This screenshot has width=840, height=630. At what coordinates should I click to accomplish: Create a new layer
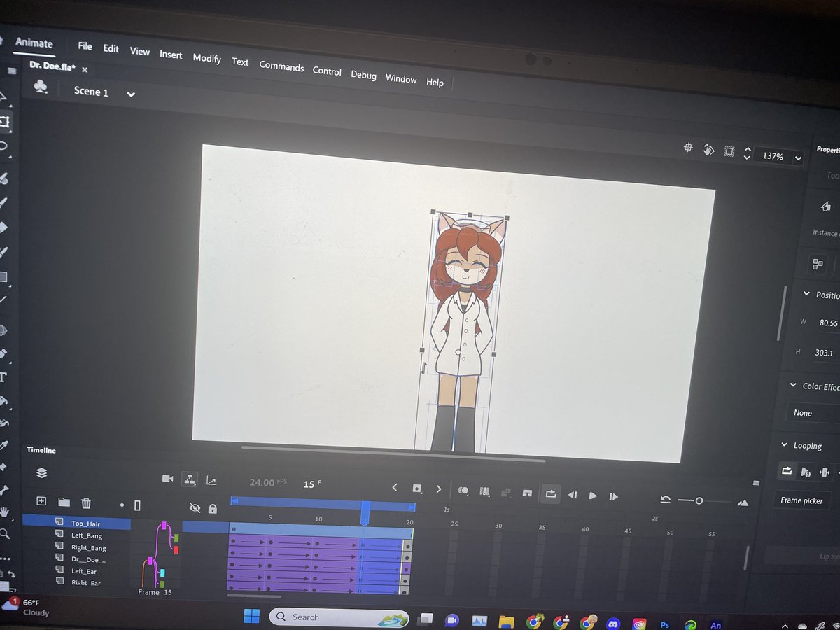41,501
